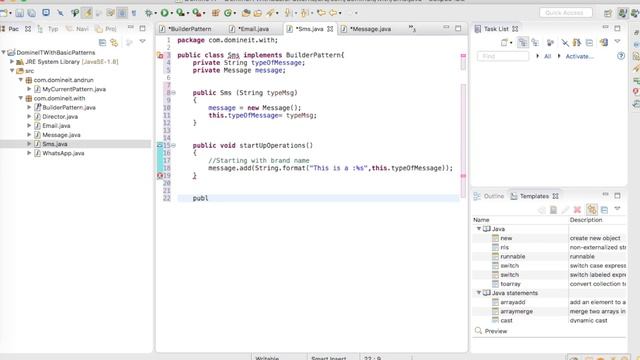Collapse the Java statements templates group
This screenshot has height=360, width=640.
click(479, 293)
